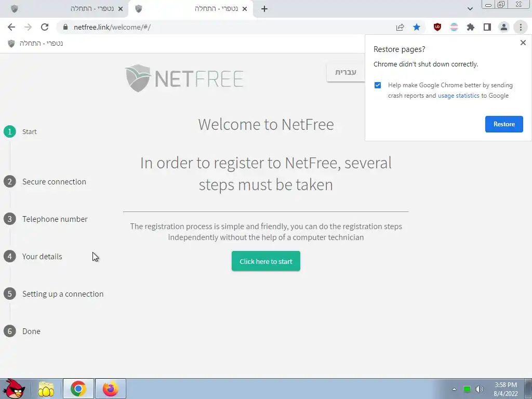Select step 2 circle icon

coord(10,182)
